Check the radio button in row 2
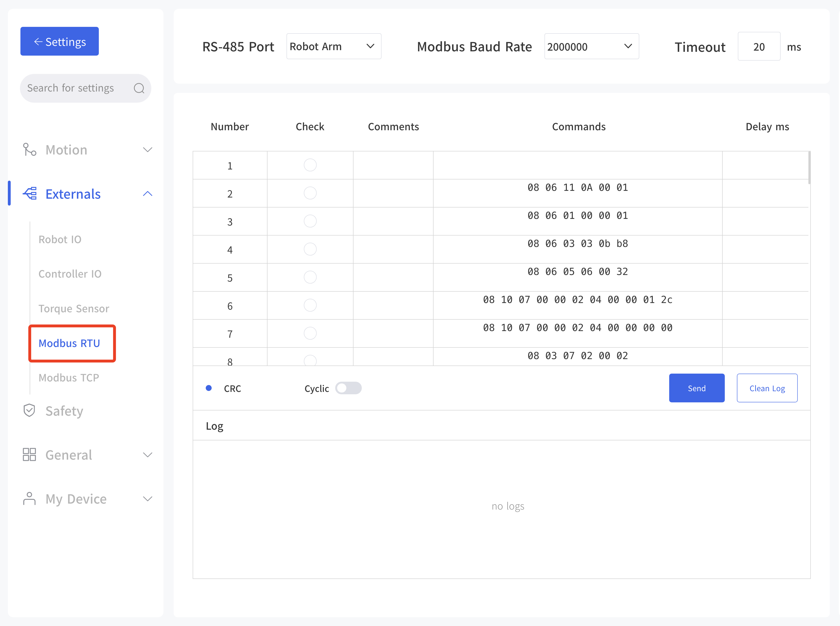 pyautogui.click(x=310, y=193)
